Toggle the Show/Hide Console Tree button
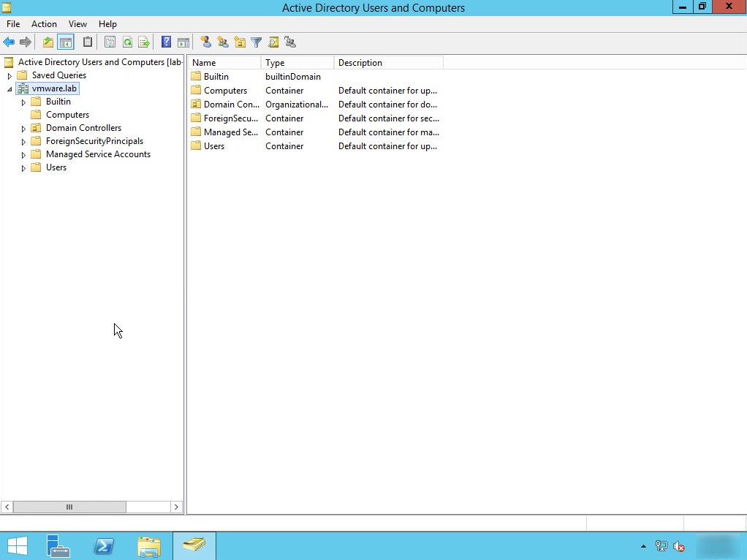The width and height of the screenshot is (747, 560). point(65,42)
